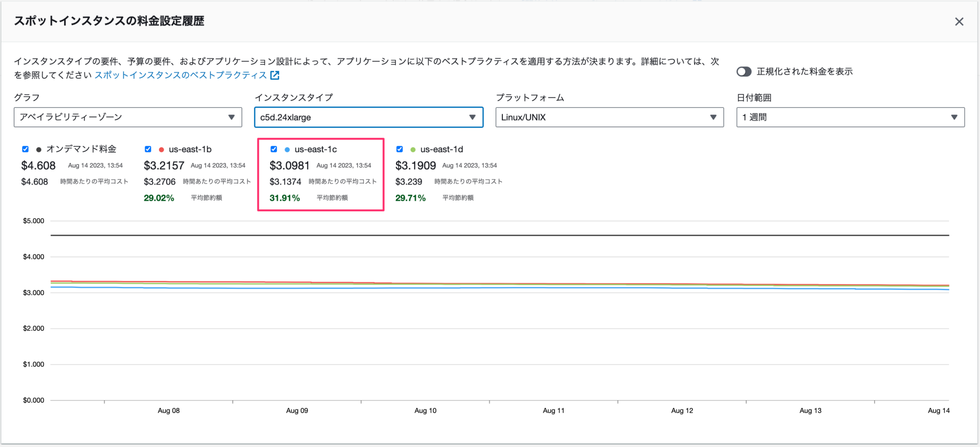
Task: Click the highlighted us-east-1c savings value 31.91%
Action: (284, 197)
